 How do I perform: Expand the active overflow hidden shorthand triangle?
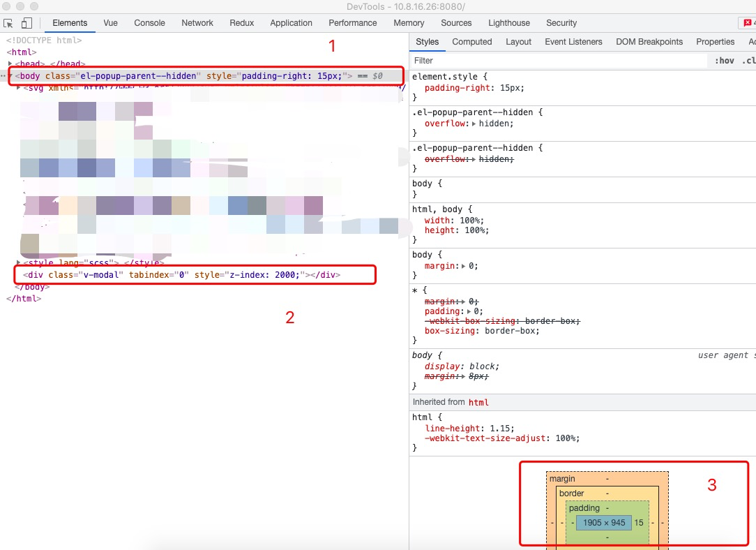[474, 124]
